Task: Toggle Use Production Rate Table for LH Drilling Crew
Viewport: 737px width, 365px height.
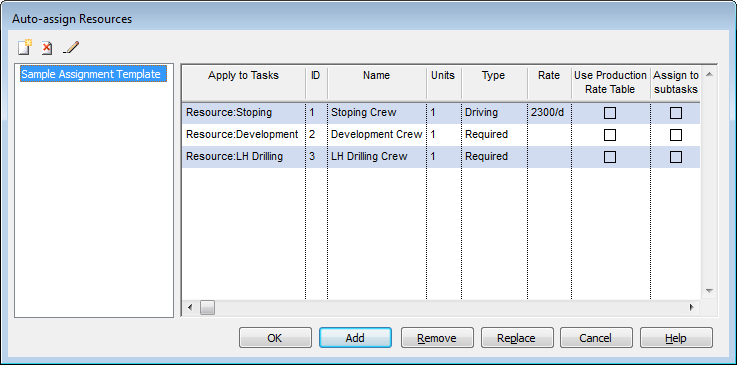Action: point(610,156)
